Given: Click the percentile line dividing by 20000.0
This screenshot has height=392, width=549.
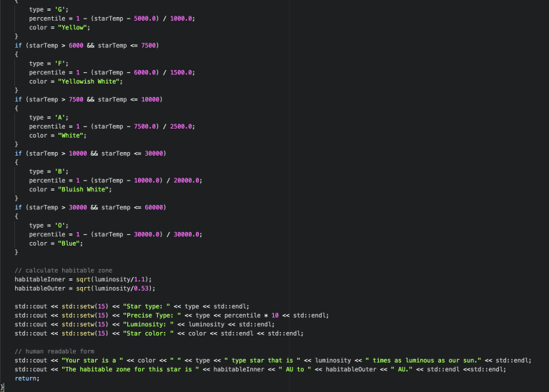Looking at the screenshot, I should point(115,181).
